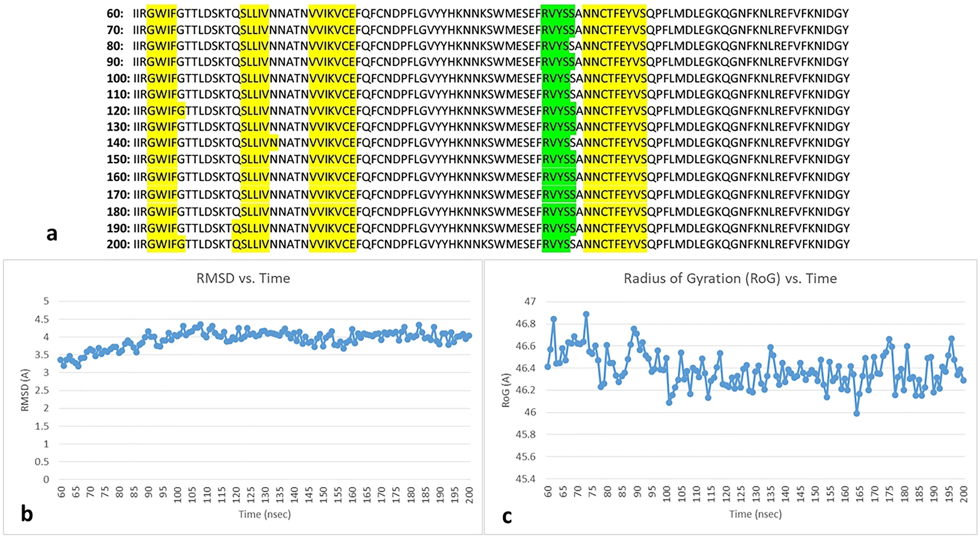Click the "120" time tick in the RoG chart
Image resolution: width=980 pixels, height=538 pixels.
(726, 494)
